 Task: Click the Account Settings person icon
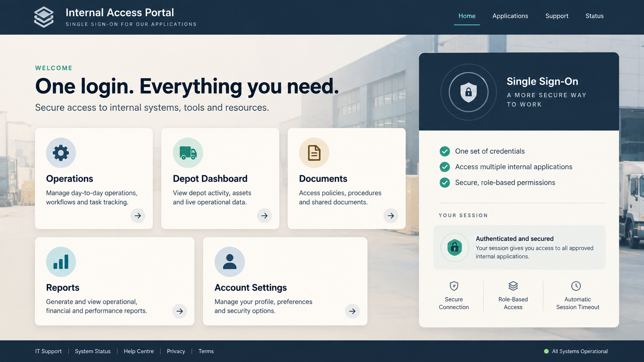tap(230, 262)
